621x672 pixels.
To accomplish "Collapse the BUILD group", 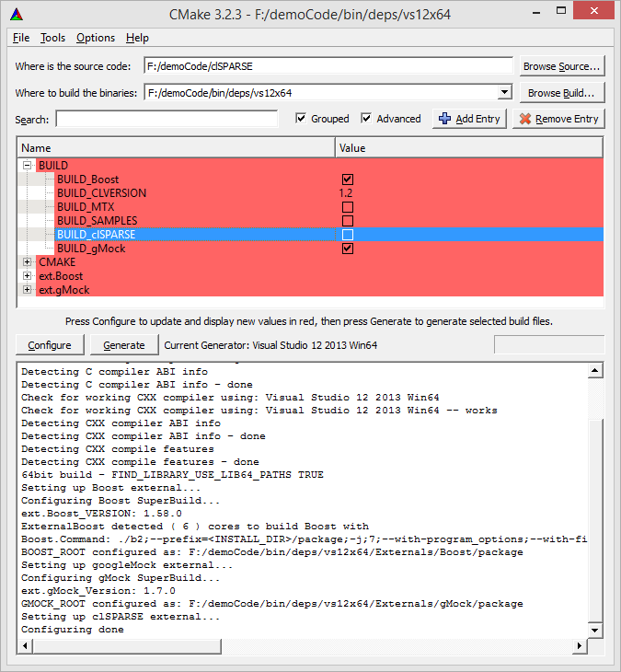I will click(27, 165).
